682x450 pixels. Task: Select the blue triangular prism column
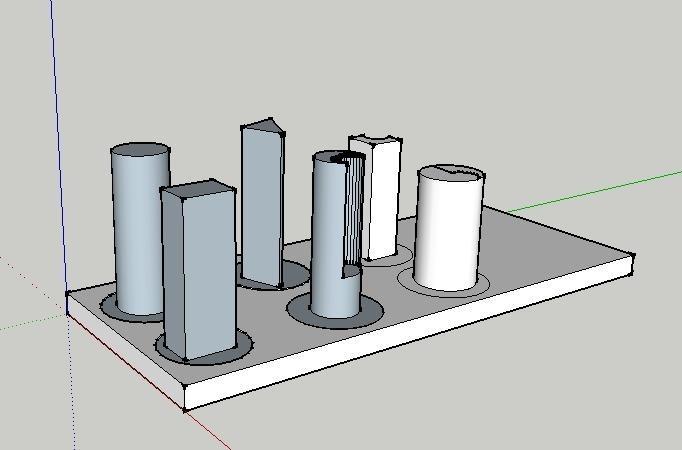point(263,203)
